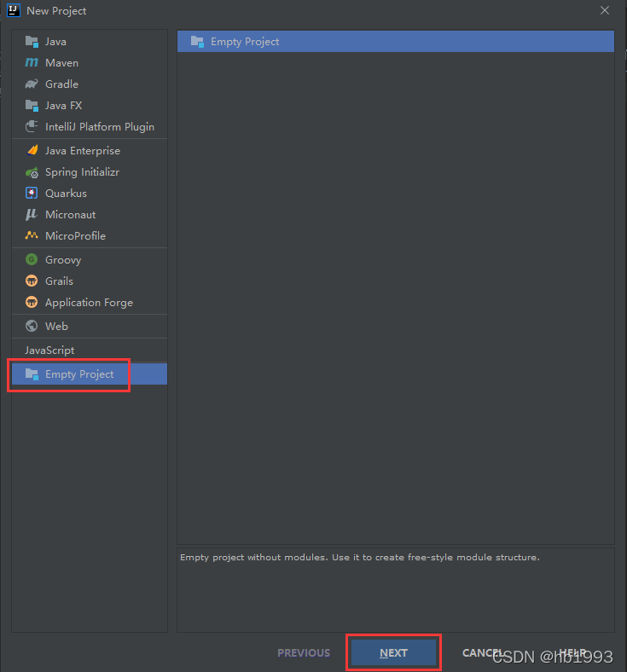Image resolution: width=627 pixels, height=672 pixels.
Task: Click the Web globe icon
Action: (x=32, y=326)
